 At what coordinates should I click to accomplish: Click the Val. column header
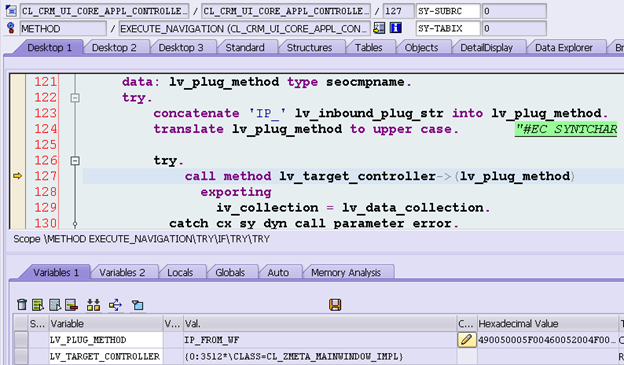tap(320, 324)
